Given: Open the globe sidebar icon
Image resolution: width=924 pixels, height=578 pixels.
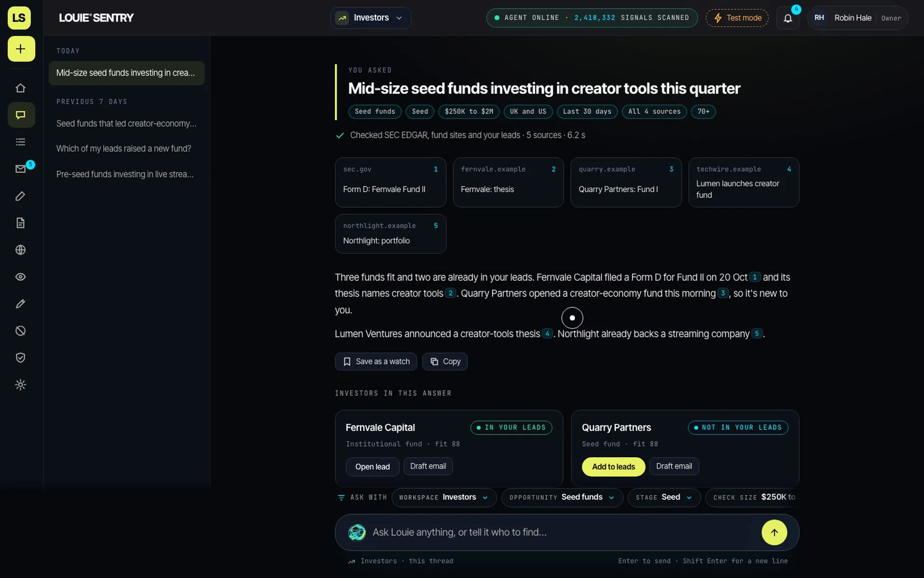Looking at the screenshot, I should click(21, 250).
